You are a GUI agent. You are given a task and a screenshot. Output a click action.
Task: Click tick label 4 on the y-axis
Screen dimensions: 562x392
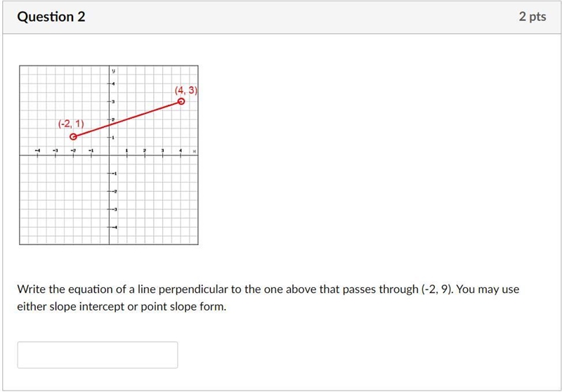tap(113, 84)
